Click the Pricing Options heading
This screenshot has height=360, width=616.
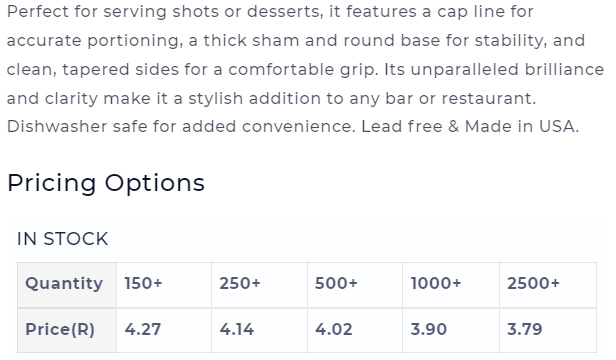coord(106,183)
